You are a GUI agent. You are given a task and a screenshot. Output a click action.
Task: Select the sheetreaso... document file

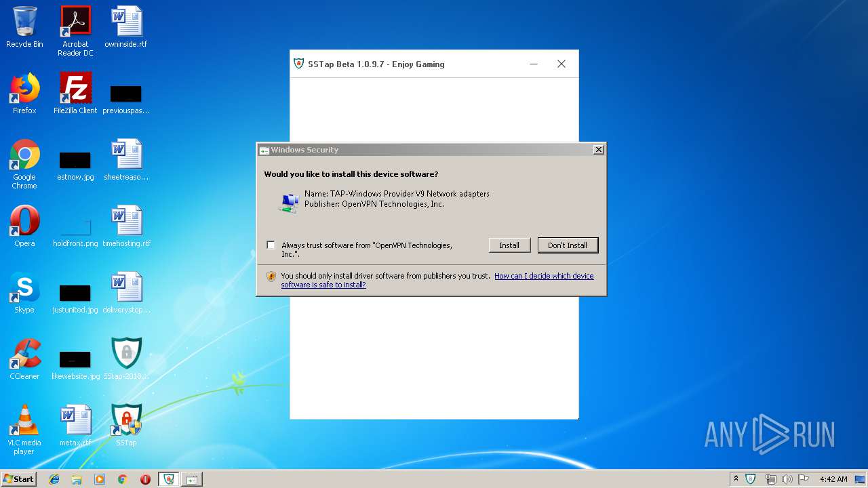click(x=126, y=160)
